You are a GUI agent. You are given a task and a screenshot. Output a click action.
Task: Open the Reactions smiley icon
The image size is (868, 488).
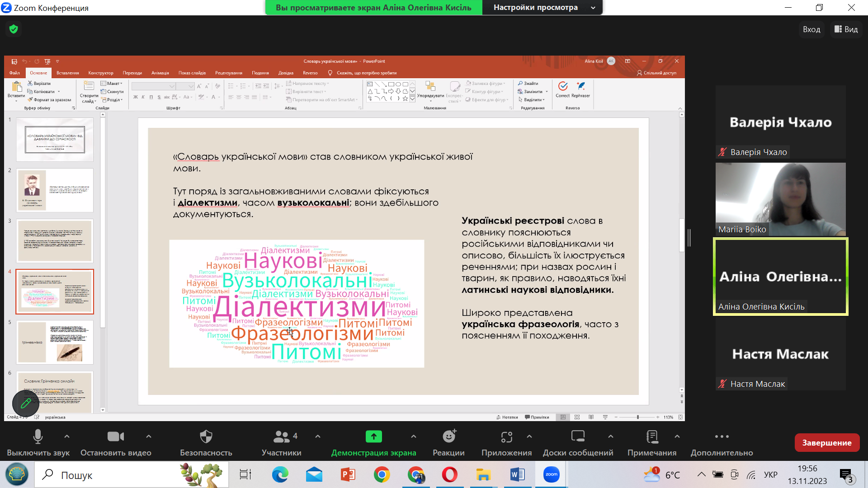click(x=448, y=436)
